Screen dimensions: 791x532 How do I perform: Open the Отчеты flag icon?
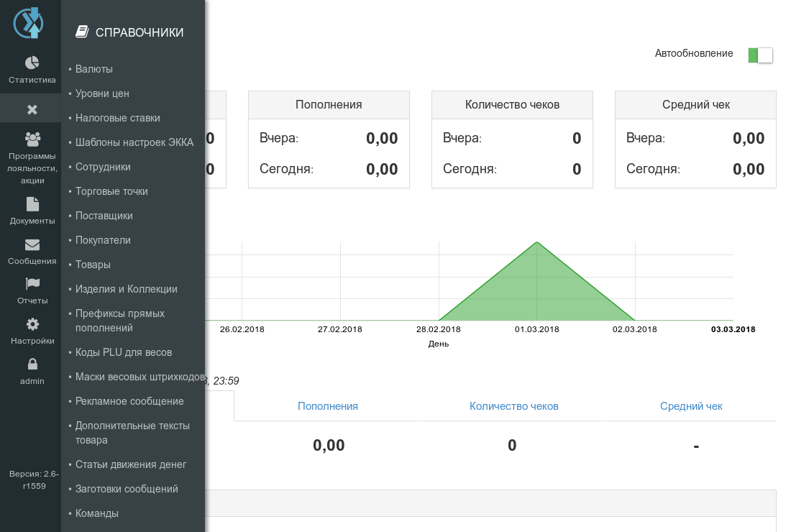pyautogui.click(x=32, y=284)
